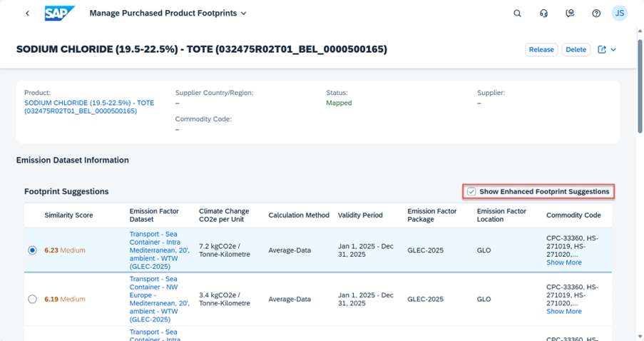Screen dimensions: 644x341
Task: Select the 6.23 Medium suggestion radio button
Action: coord(32,250)
